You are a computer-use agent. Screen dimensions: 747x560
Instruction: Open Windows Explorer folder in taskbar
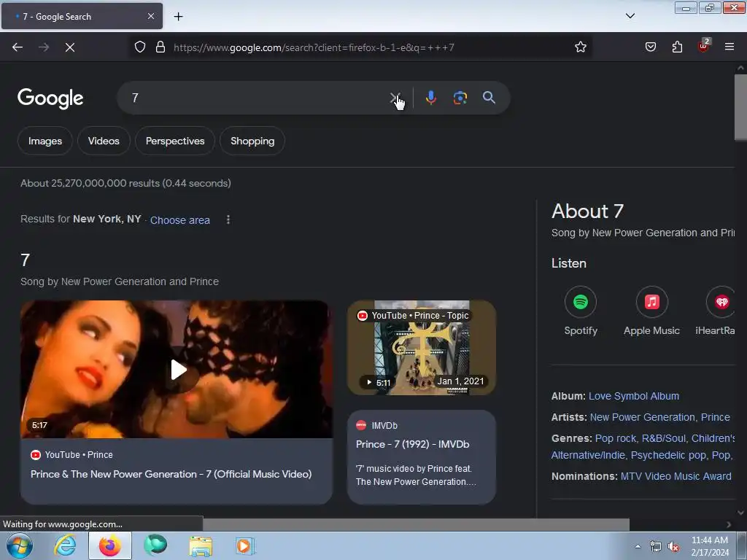[x=201, y=545]
